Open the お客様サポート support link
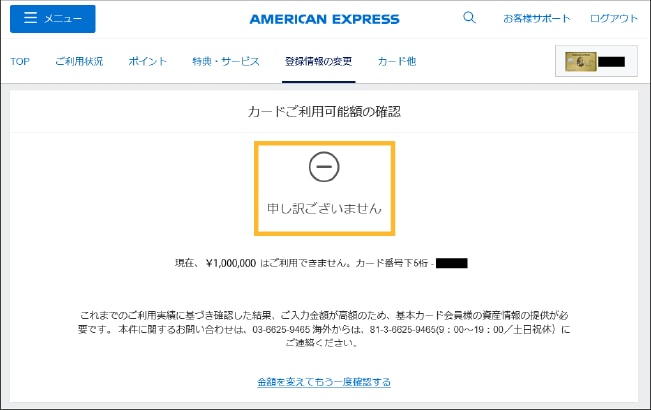The height and width of the screenshot is (410, 651). (537, 19)
